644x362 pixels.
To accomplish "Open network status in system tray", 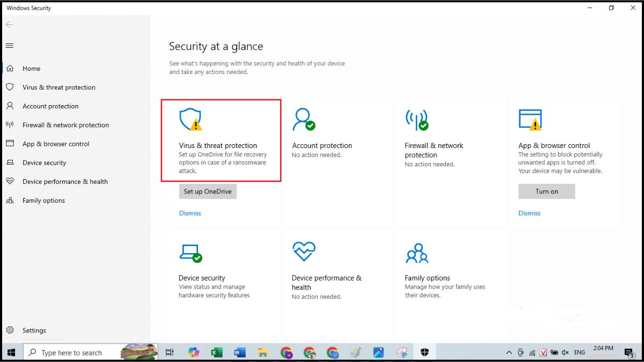I will pyautogui.click(x=532, y=352).
